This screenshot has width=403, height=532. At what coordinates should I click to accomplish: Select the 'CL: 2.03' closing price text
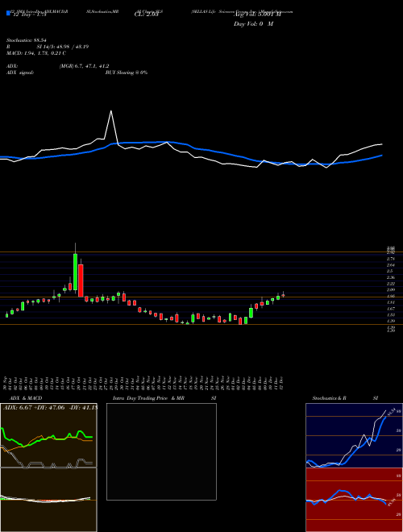(x=147, y=15)
